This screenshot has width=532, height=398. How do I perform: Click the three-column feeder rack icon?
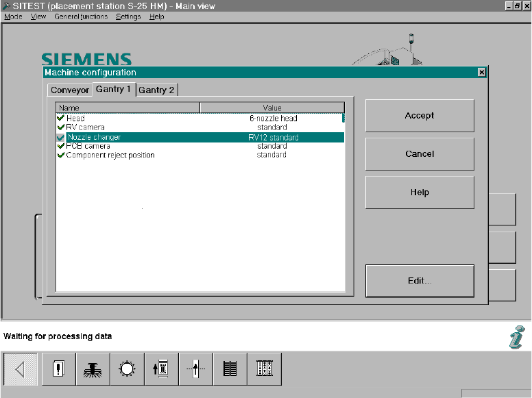coord(265,370)
